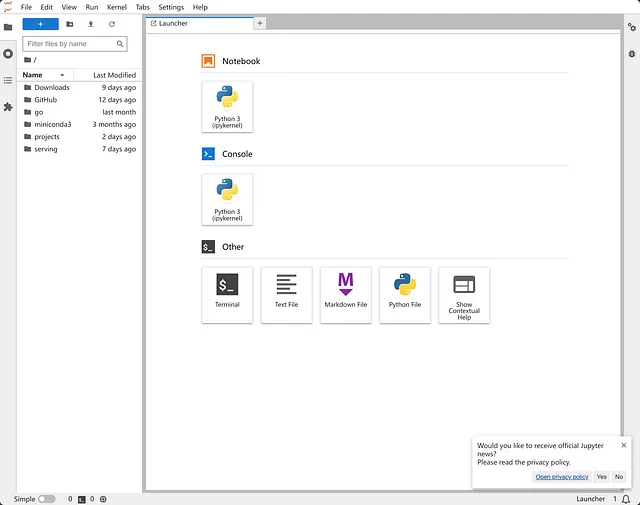640x505 pixels.
Task: Open the Help menu
Action: point(200,7)
